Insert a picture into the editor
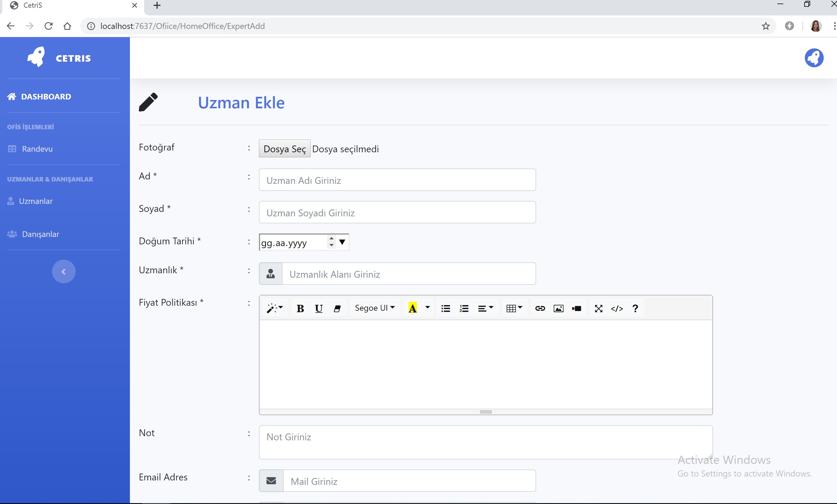The height and width of the screenshot is (504, 837). tap(559, 308)
